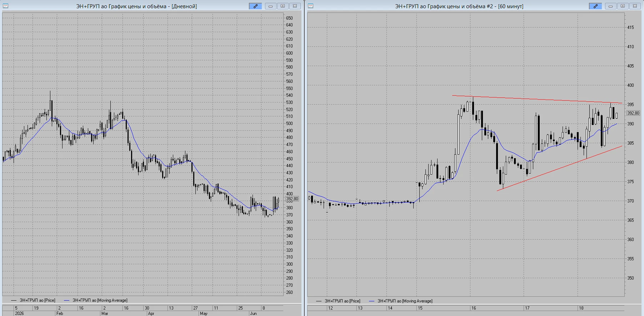Click the date label 17 on the 60-minute time axis
The height and width of the screenshot is (316, 644).
pyautogui.click(x=527, y=308)
